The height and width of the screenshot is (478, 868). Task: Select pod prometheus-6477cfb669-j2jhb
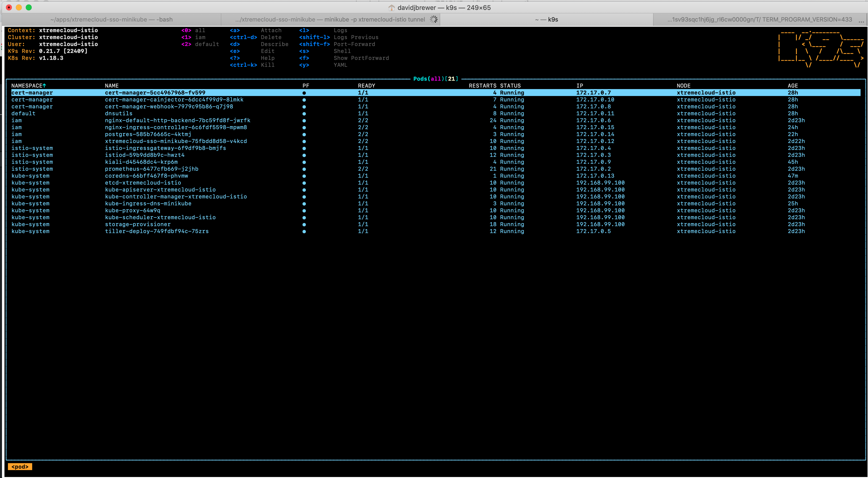click(436, 169)
